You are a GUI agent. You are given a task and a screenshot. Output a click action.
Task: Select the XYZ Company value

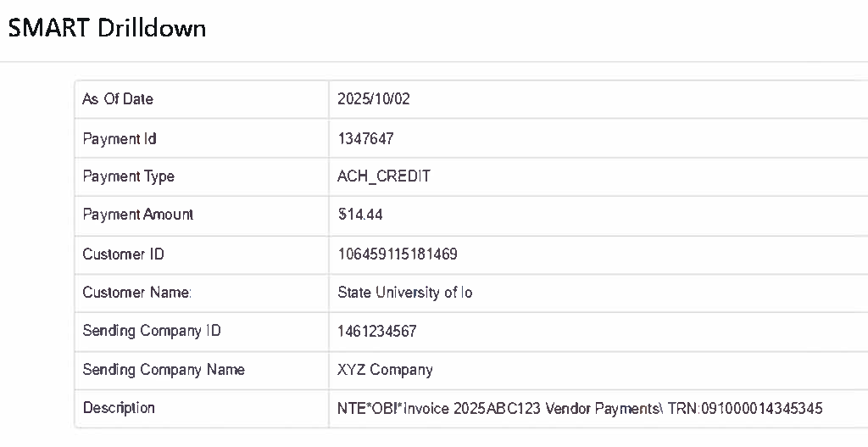385,370
